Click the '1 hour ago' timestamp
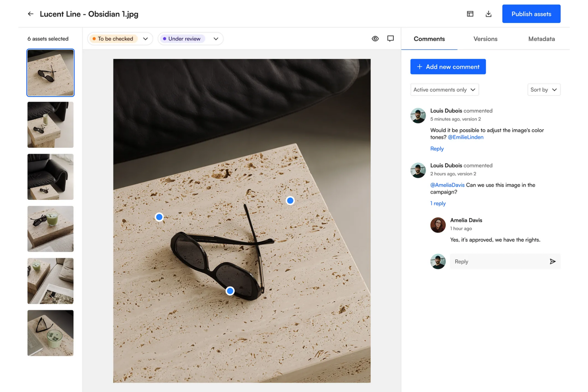Image resolution: width=588 pixels, height=392 pixels. [461, 229]
